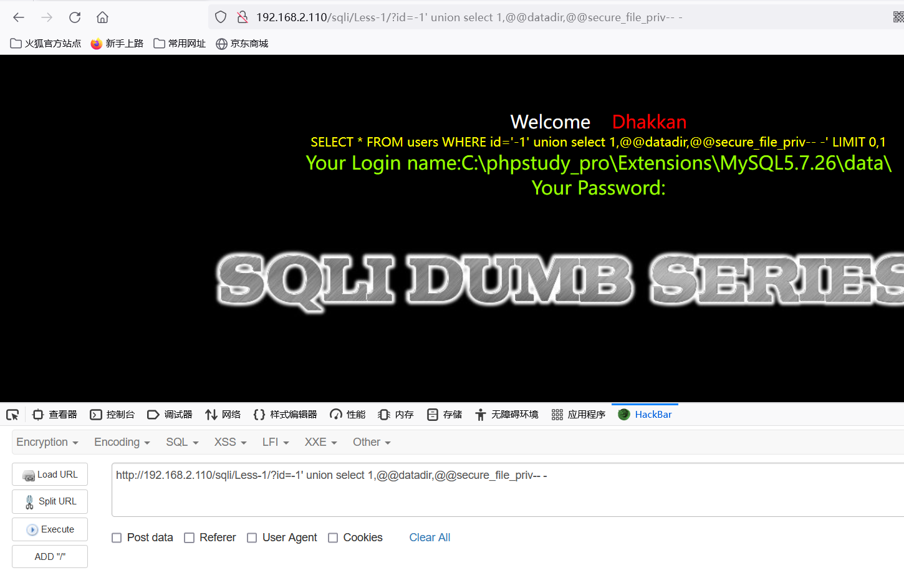Open the 控制台 console panel
This screenshot has height=588, width=904.
tap(112, 415)
